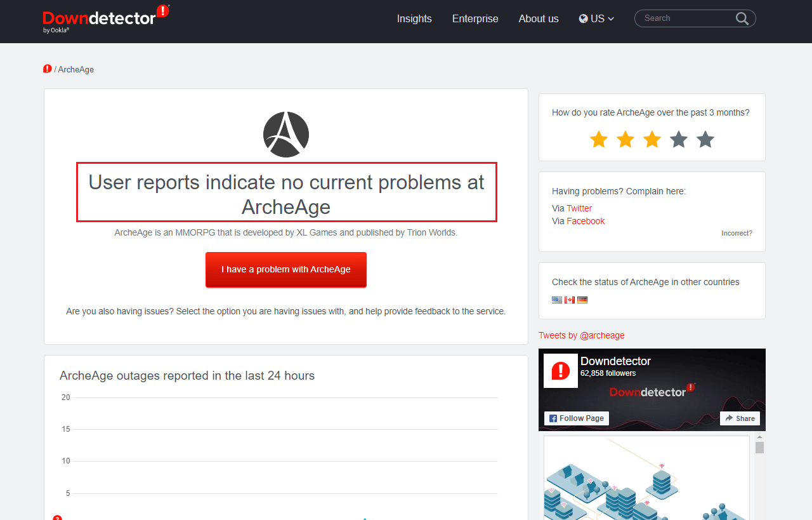The image size is (812, 520).
Task: Click the Downdetector logo in the header
Action: pos(106,18)
